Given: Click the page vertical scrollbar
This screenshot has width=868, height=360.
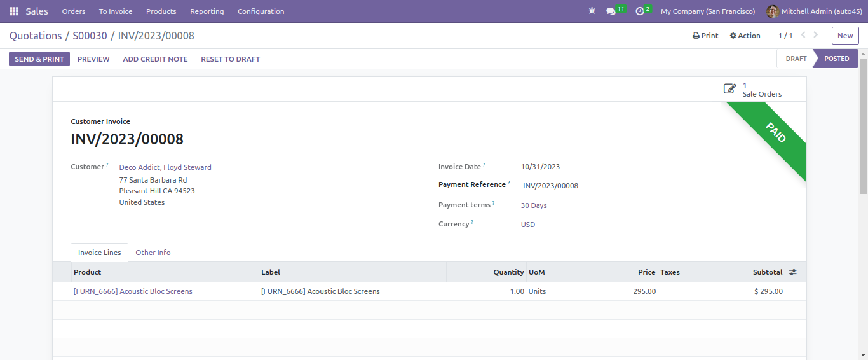Looking at the screenshot, I should pos(863,126).
